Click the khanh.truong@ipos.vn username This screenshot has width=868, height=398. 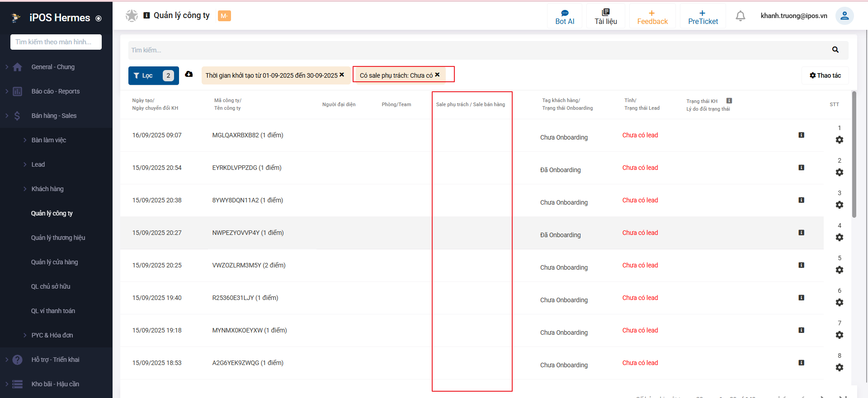click(794, 16)
